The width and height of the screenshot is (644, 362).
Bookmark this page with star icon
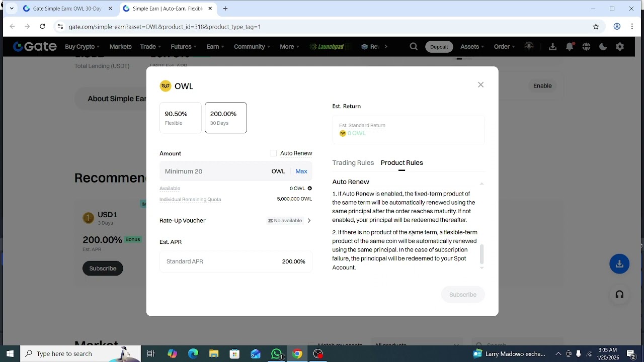point(596,27)
